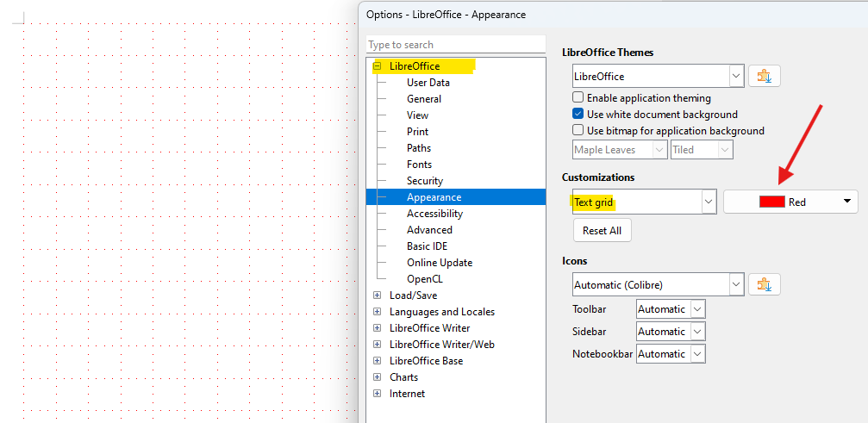Screen dimensions: 868x423
Task: Collapse the LibreOffice tree node
Action: tap(378, 66)
